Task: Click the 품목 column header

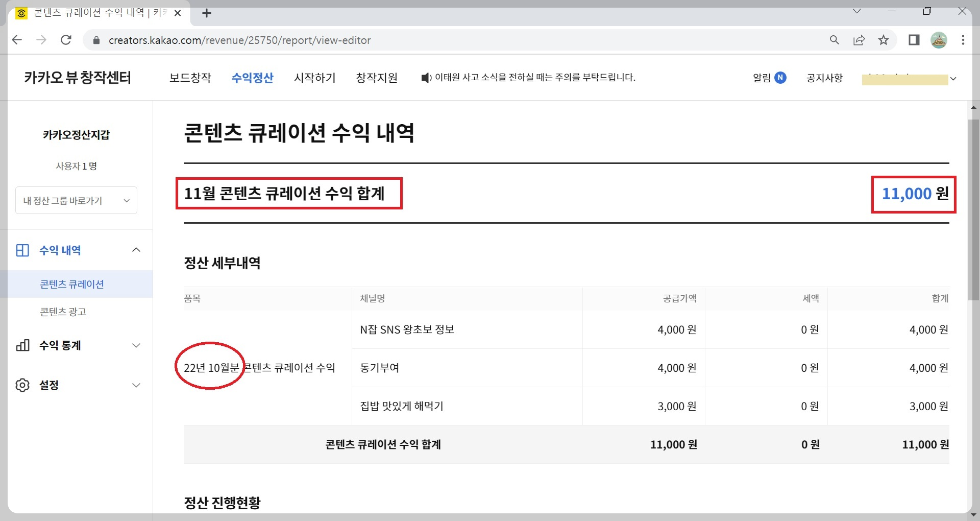Action: [x=192, y=298]
